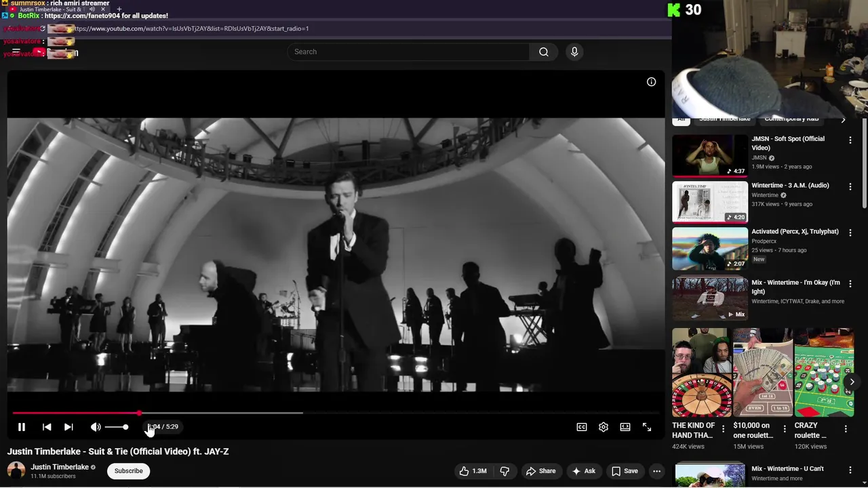Open more actions (three dots) under video

pos(656,471)
